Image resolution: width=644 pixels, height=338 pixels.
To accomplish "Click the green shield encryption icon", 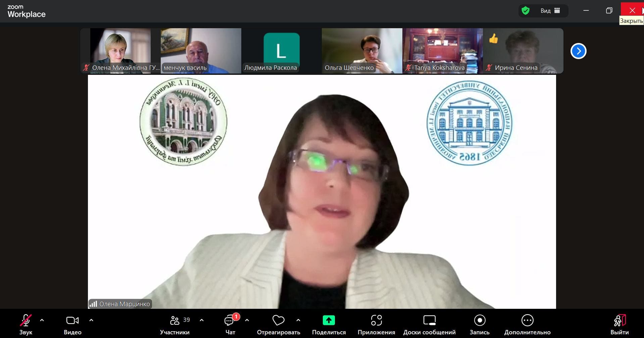I will [526, 11].
